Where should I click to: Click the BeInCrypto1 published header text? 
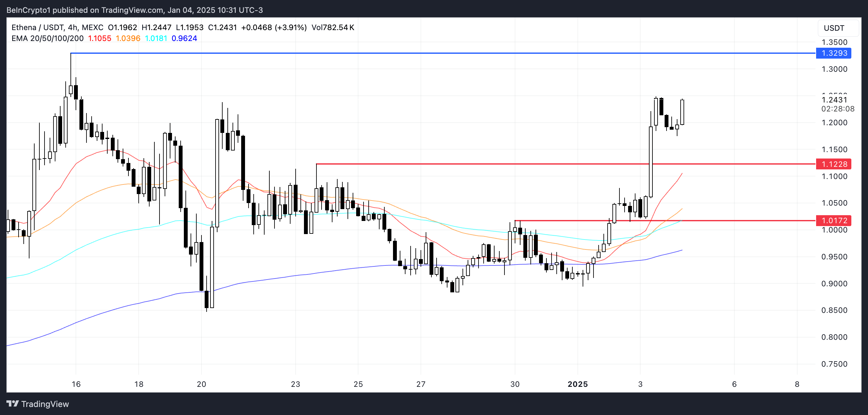pyautogui.click(x=135, y=10)
